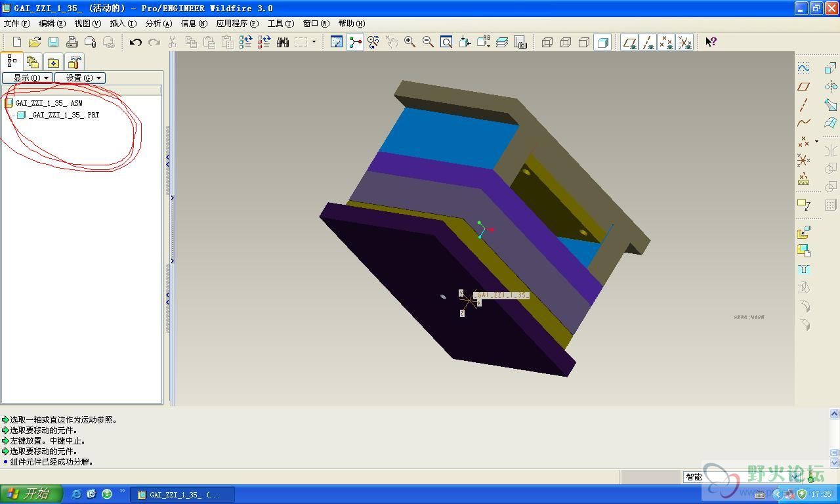Select the Spin Center icon

355,42
